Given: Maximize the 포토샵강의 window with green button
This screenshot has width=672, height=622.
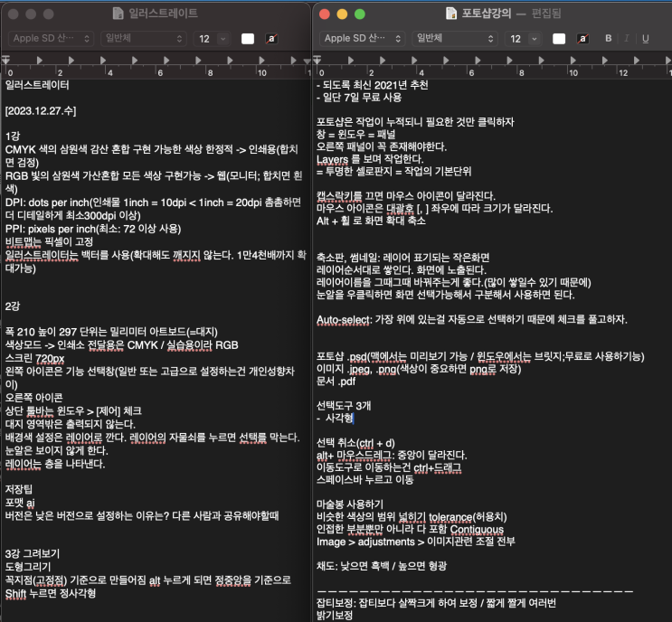Looking at the screenshot, I should [360, 14].
